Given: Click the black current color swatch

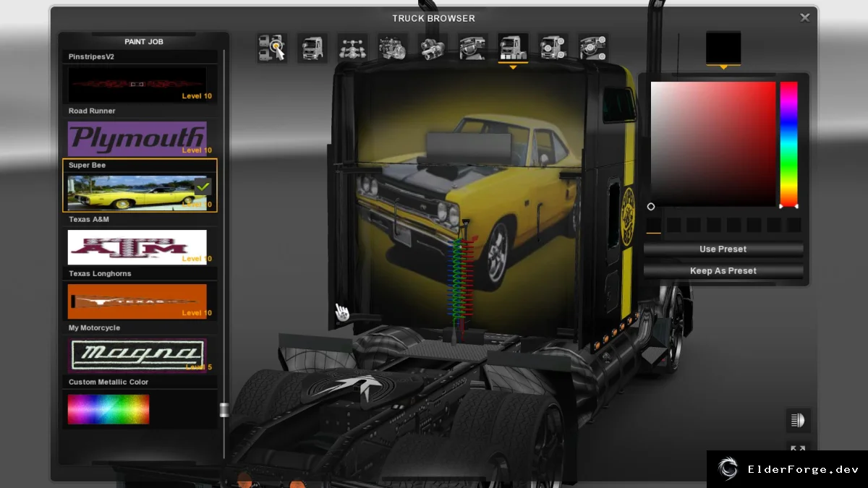Looking at the screenshot, I should 723,48.
